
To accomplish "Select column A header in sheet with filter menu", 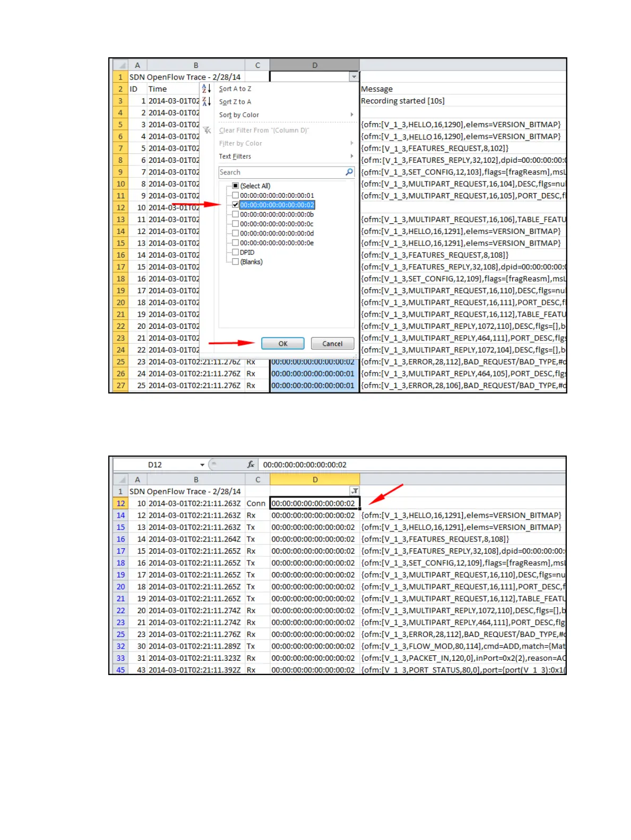I will pos(137,65).
